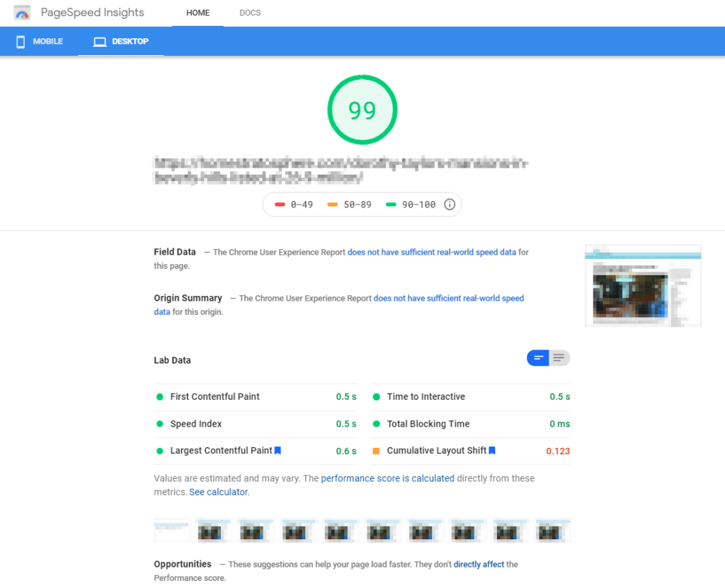Screen dimensions: 725x588
Task: Click the Lab Data heading
Action: pyautogui.click(x=173, y=360)
